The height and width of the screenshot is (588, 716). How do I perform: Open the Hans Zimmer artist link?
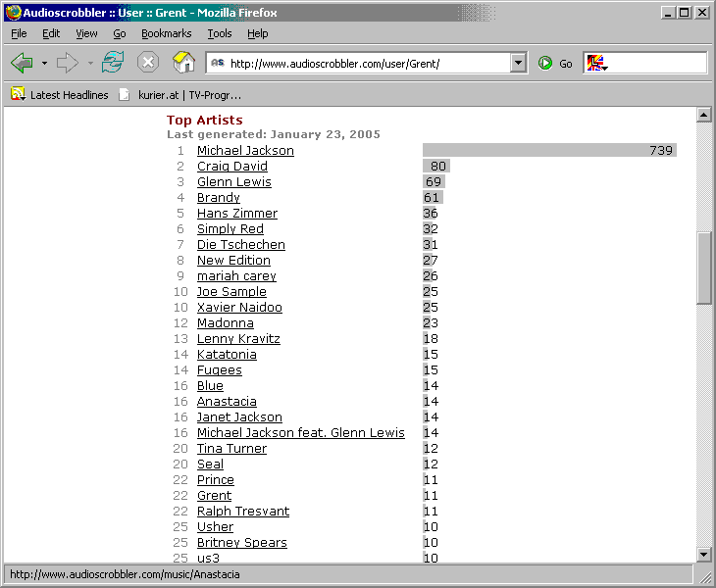click(x=237, y=214)
